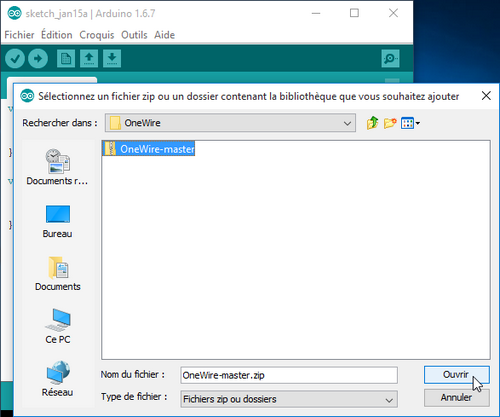Open Réseau in the places sidebar
The height and width of the screenshot is (417, 500).
pos(57,379)
